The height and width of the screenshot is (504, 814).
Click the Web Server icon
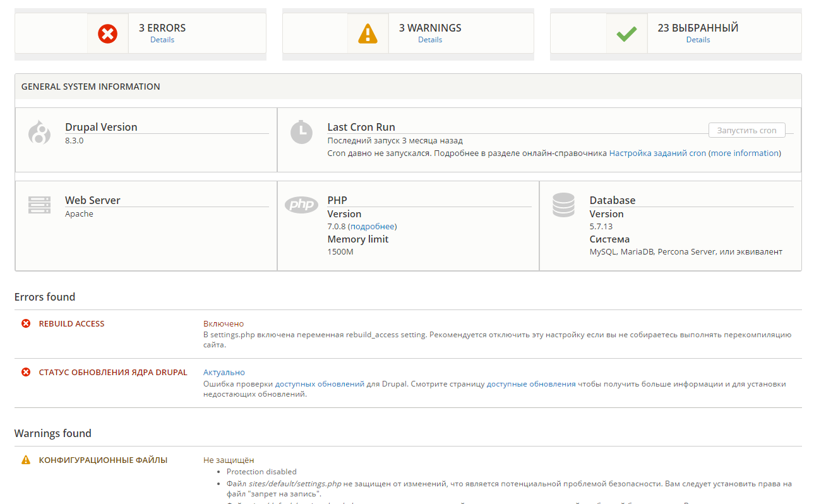click(39, 205)
